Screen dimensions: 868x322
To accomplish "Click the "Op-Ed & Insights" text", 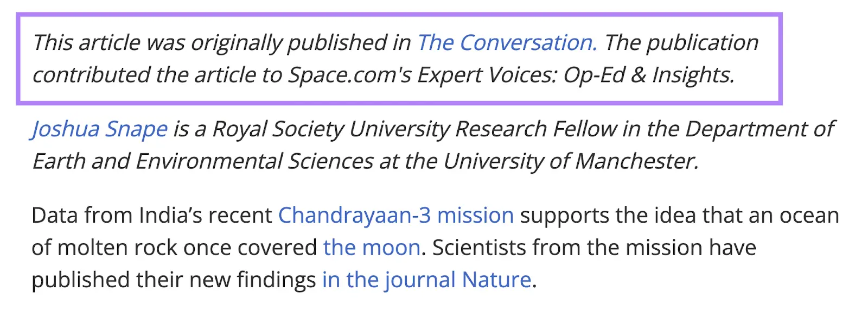I will point(649,75).
